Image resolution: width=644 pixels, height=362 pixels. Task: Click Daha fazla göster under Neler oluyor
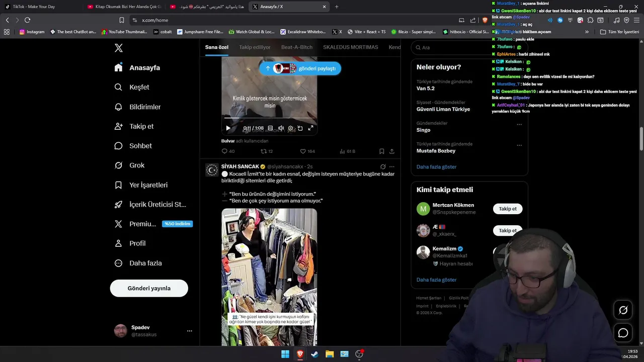coord(436,167)
